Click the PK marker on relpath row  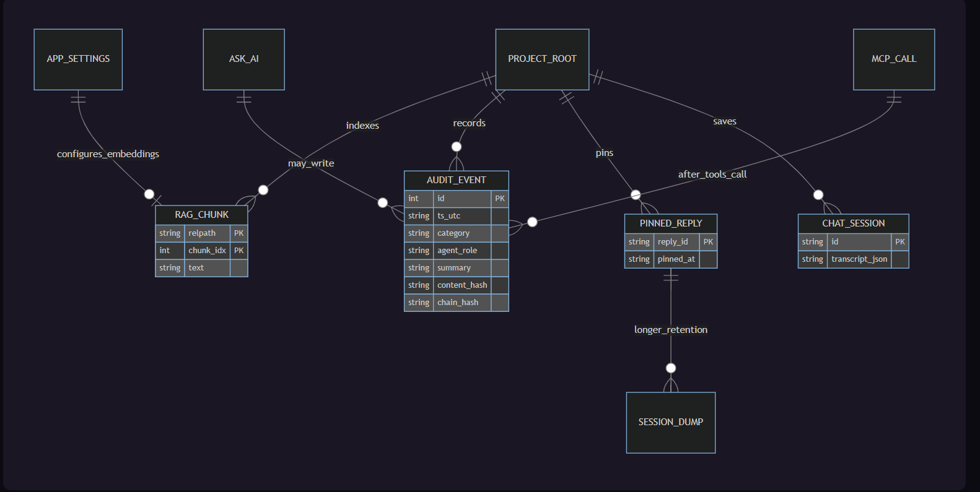(239, 233)
